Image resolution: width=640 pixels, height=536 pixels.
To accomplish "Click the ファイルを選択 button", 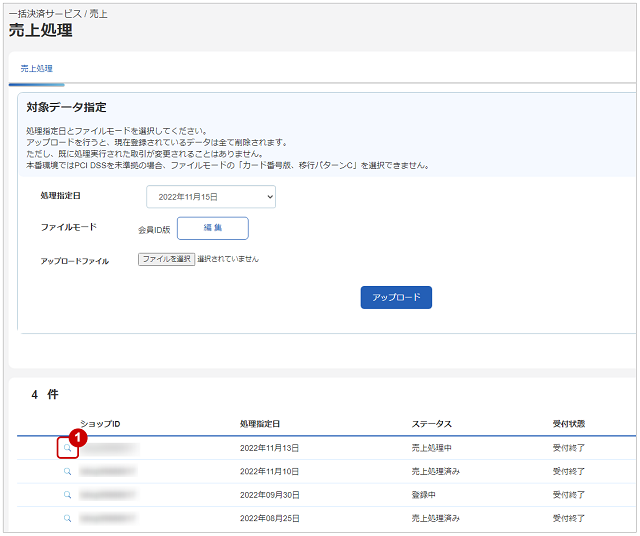I will (167, 259).
